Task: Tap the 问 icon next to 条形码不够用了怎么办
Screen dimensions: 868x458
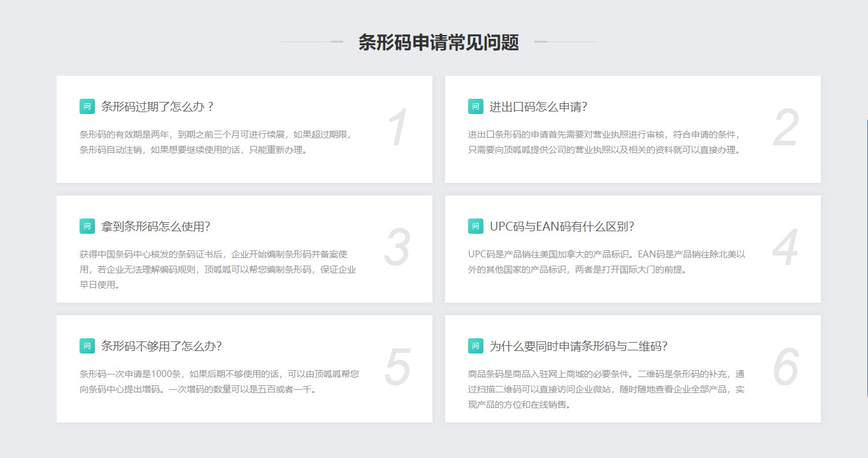Action: click(87, 346)
